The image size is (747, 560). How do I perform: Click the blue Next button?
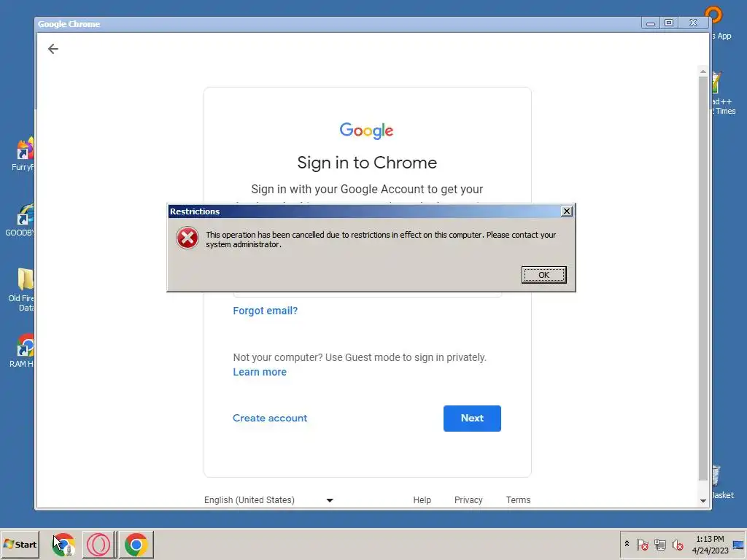coord(472,418)
